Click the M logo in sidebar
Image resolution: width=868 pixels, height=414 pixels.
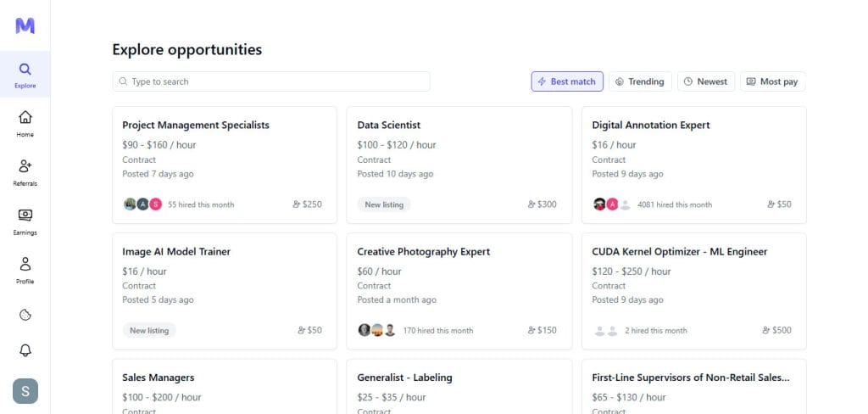(25, 25)
